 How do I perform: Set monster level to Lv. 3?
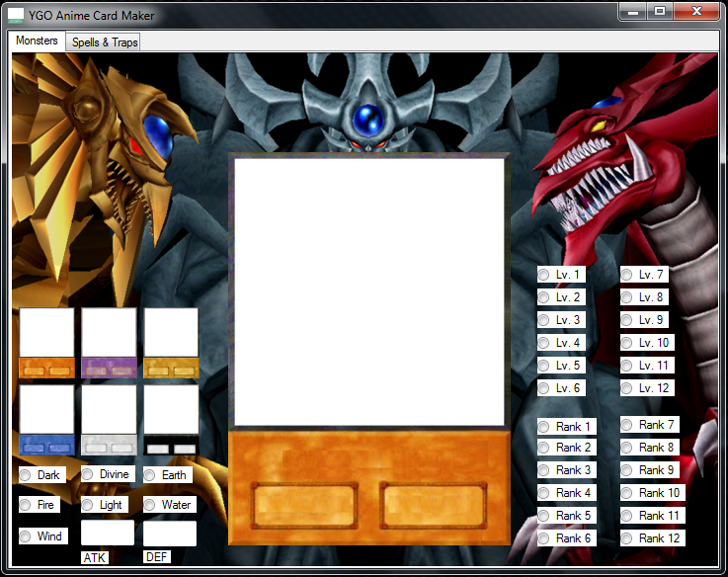tap(561, 320)
